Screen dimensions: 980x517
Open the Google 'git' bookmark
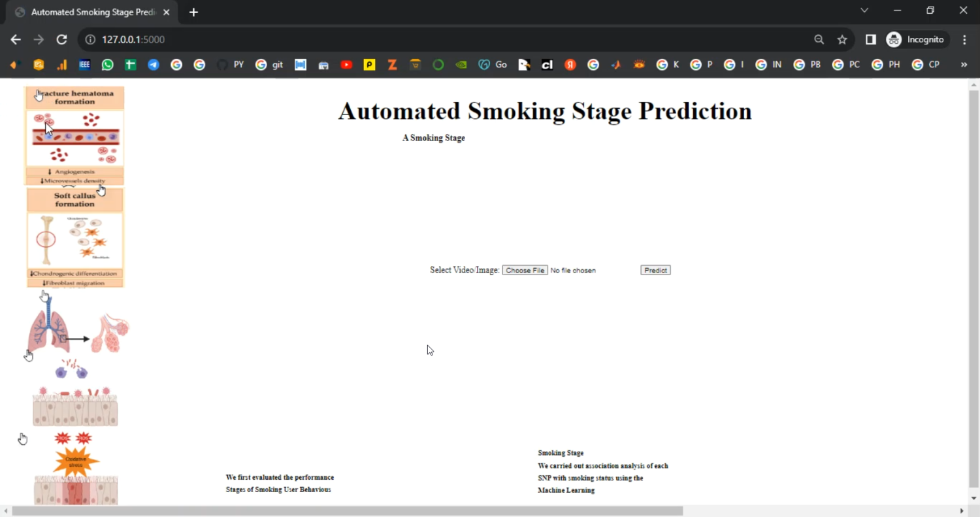pos(269,65)
